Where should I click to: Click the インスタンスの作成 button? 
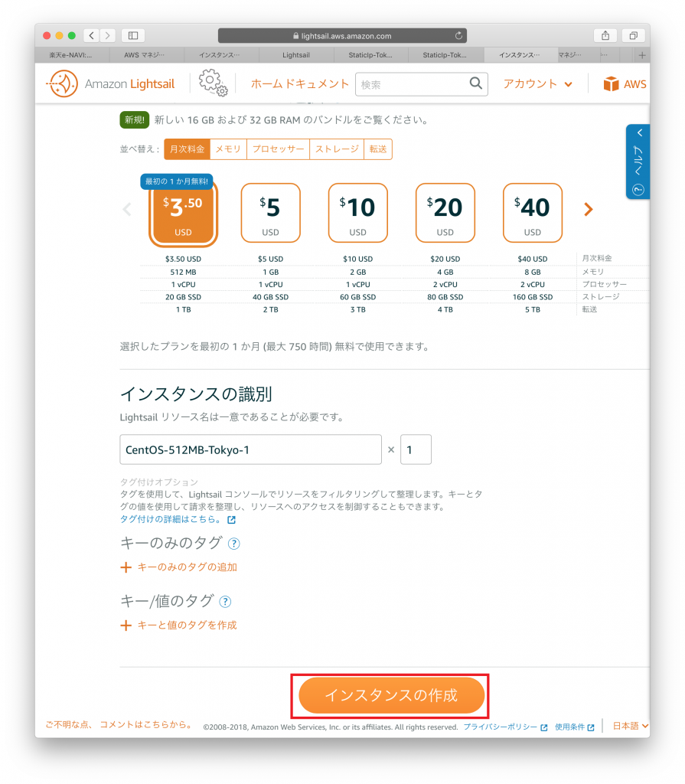pos(392,695)
